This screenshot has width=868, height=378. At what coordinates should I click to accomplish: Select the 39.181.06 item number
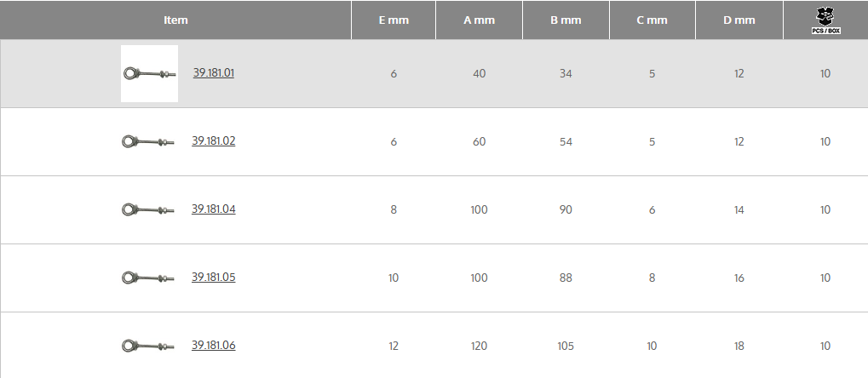click(214, 346)
